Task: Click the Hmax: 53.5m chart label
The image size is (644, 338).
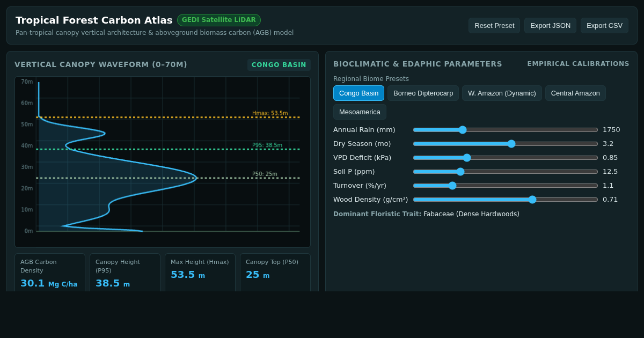Action: pos(270,113)
